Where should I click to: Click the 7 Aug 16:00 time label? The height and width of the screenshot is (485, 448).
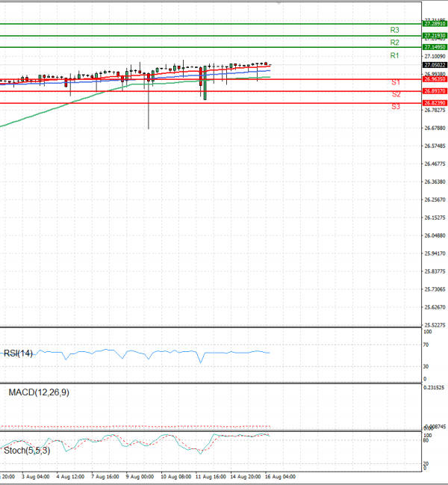(x=105, y=477)
